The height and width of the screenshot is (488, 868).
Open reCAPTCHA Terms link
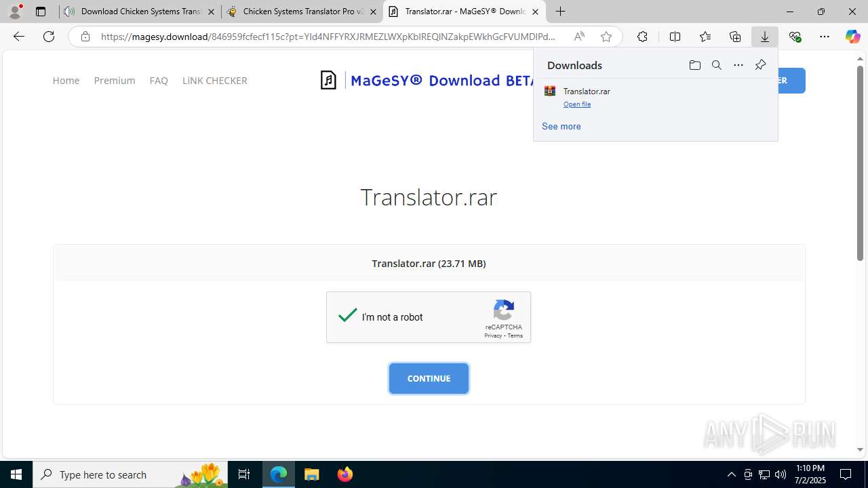(x=515, y=336)
